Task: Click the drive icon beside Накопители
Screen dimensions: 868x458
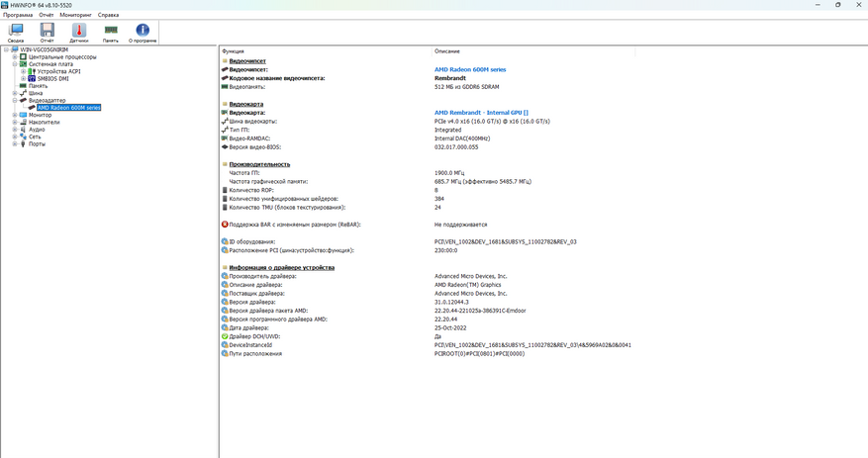Action: click(23, 122)
